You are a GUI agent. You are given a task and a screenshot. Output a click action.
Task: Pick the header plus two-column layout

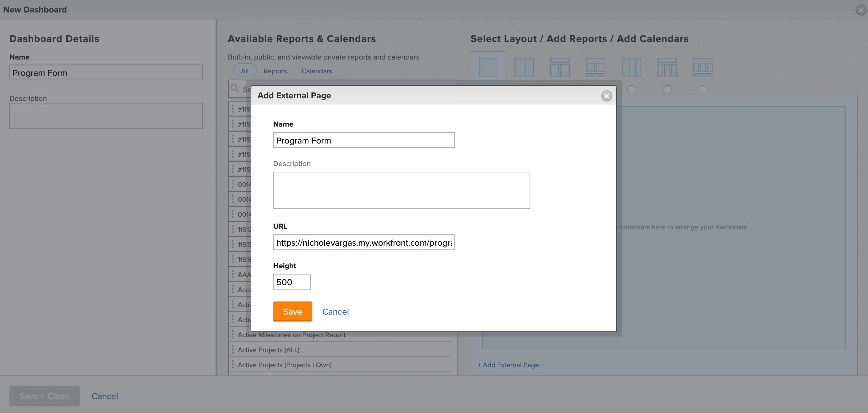pos(560,67)
